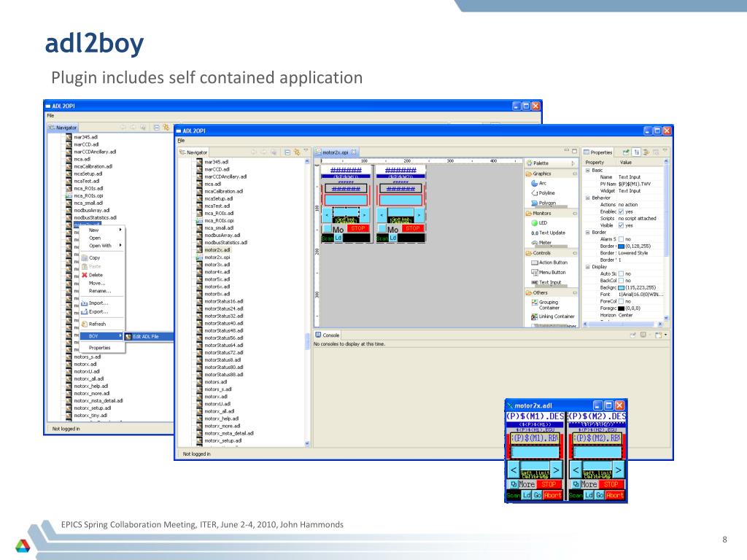Click Link with Editor icon in front Navigator

297,152
